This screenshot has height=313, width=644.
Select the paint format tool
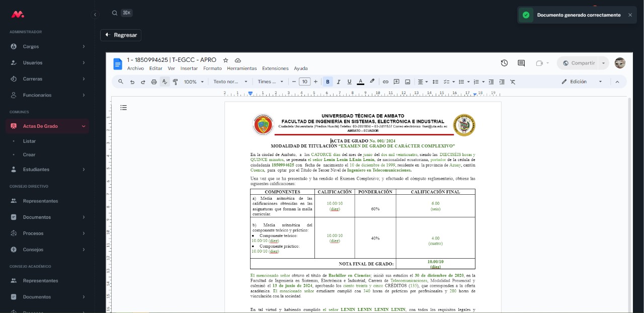click(175, 82)
